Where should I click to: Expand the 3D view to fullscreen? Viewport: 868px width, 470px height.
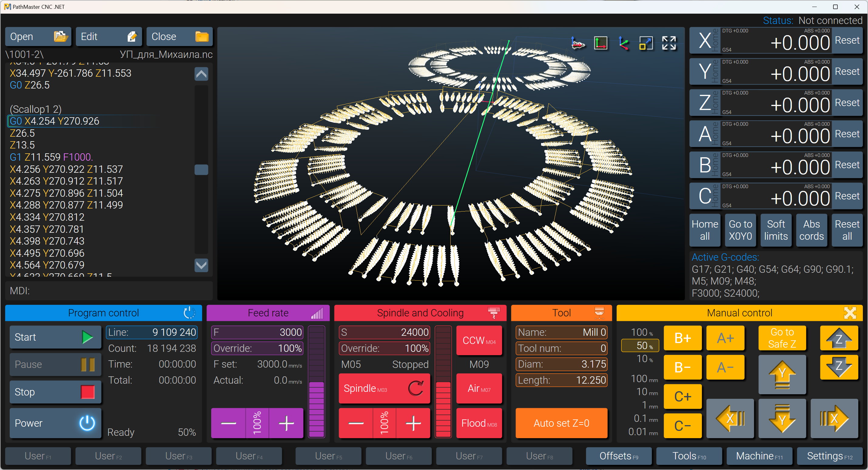(669, 43)
